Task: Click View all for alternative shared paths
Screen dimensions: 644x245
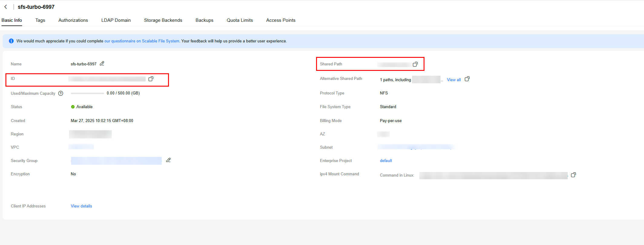Action: point(454,80)
